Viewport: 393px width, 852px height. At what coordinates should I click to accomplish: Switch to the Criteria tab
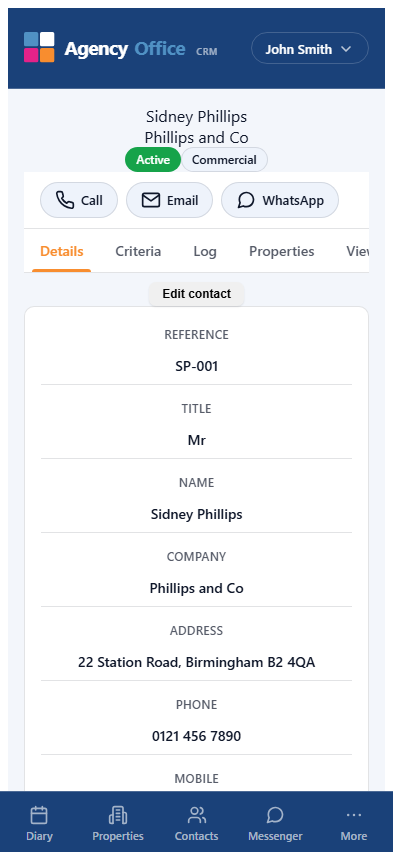point(138,252)
